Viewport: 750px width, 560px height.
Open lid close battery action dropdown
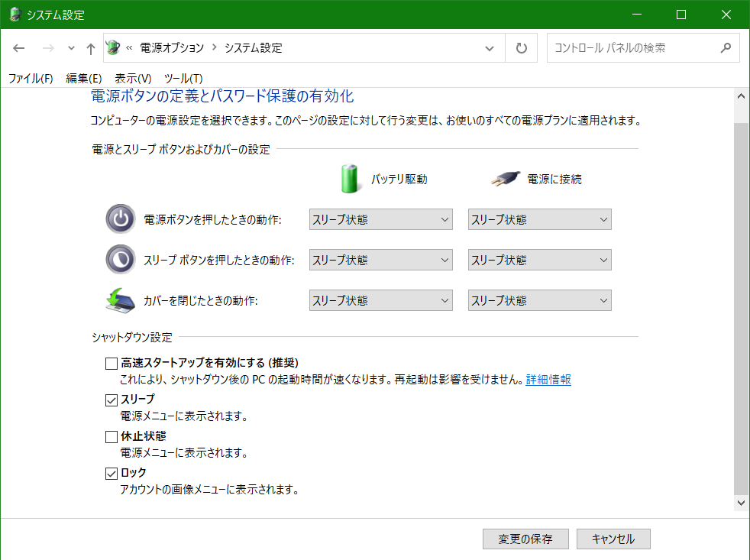381,300
